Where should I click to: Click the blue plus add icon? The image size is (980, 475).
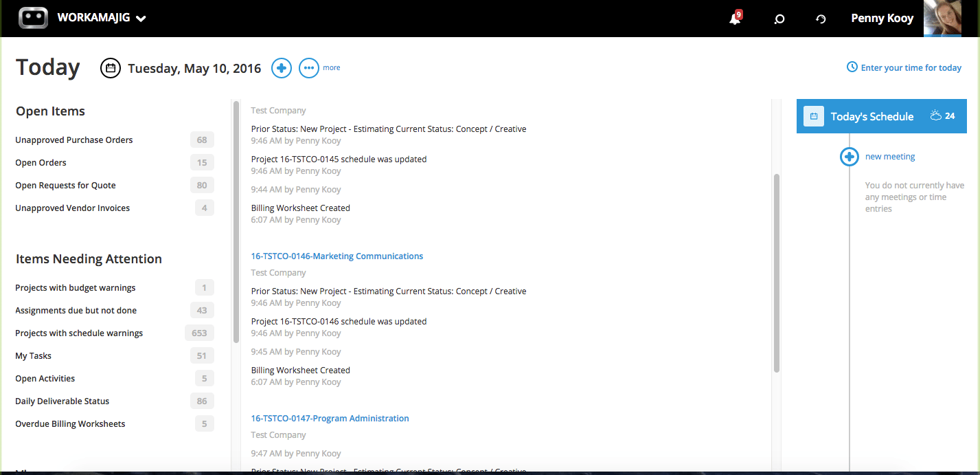(282, 68)
